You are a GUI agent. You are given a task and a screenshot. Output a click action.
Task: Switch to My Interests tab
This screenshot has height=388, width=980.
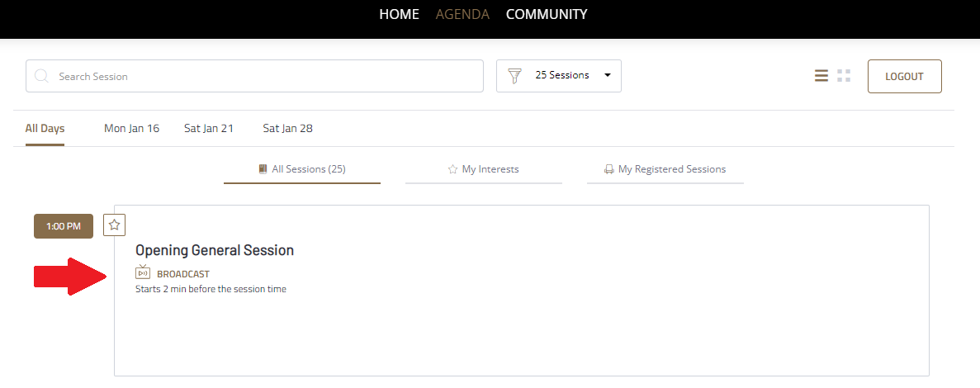point(484,169)
